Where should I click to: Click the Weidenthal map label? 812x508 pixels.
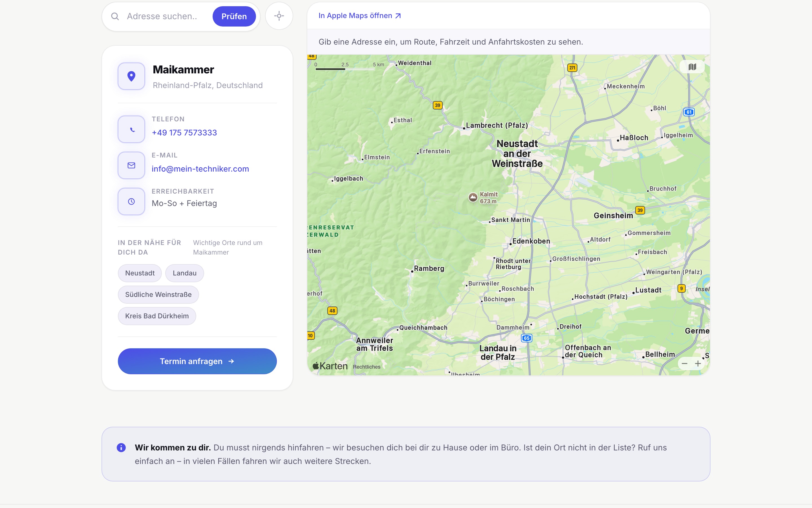click(x=415, y=63)
